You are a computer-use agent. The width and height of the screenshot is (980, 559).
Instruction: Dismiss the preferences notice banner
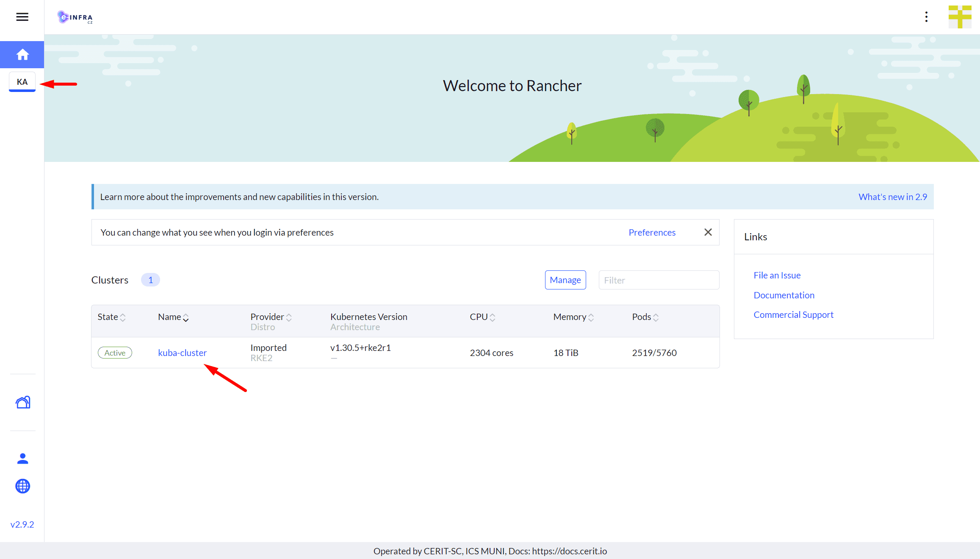point(708,232)
